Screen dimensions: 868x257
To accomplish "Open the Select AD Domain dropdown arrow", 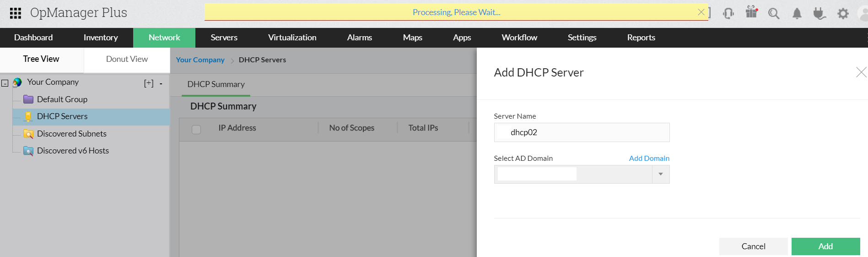I will [661, 174].
